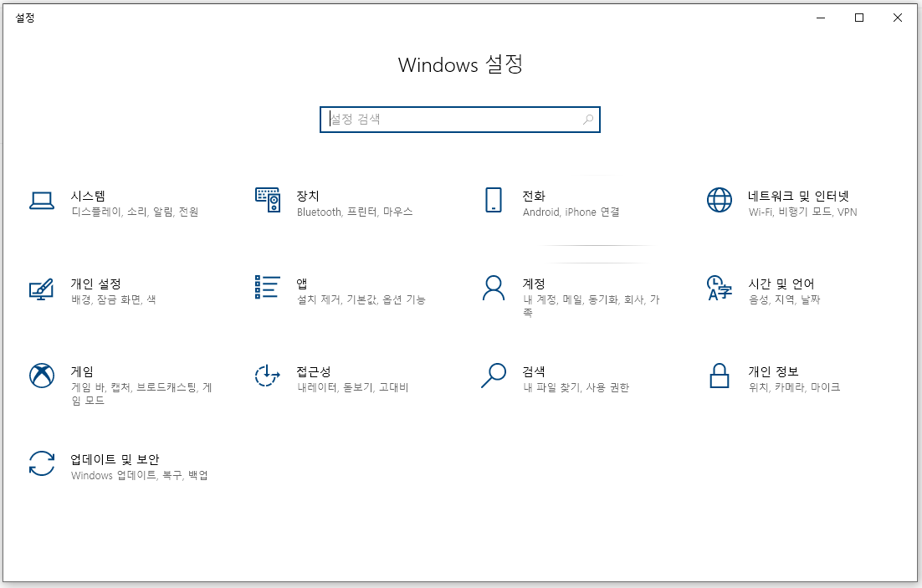
Task: Click the text 설치 제거, 기본값, 옵션 기능
Action: click(361, 299)
